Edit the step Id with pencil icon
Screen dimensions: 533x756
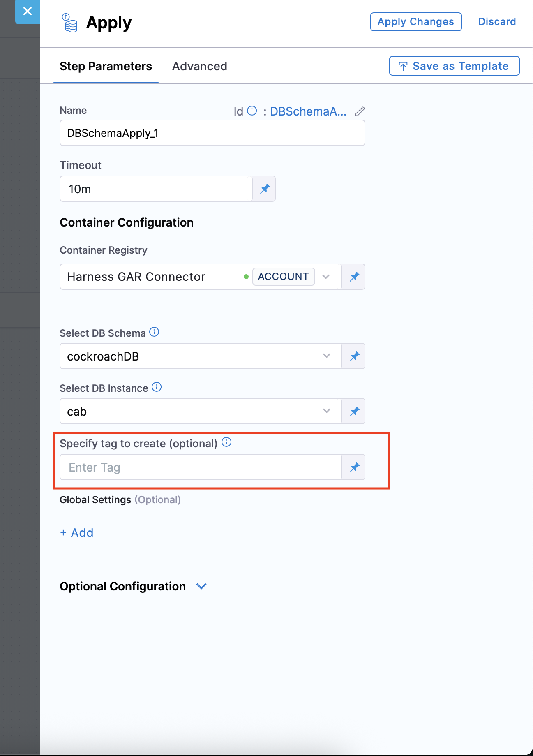(x=360, y=111)
